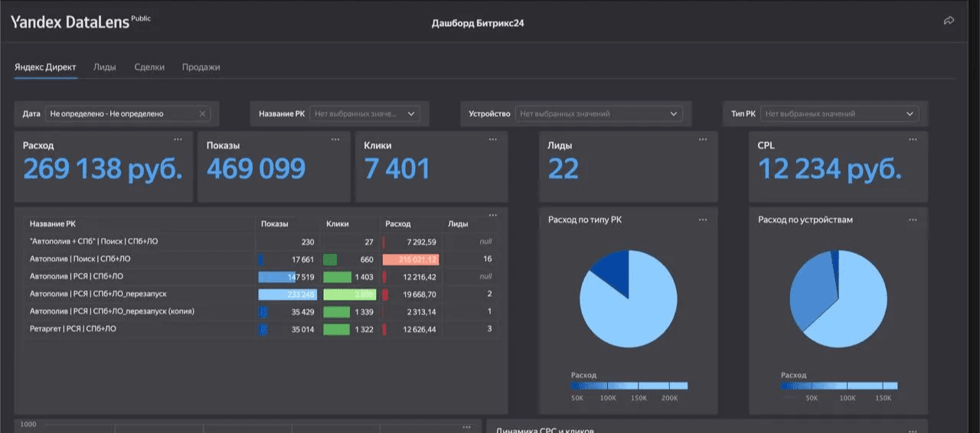Click the 7 401 clicks value

tap(397, 169)
